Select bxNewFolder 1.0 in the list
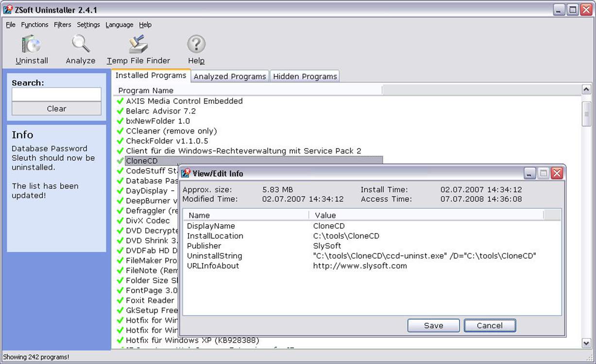Viewport: 596px width, 364px height. [x=158, y=121]
